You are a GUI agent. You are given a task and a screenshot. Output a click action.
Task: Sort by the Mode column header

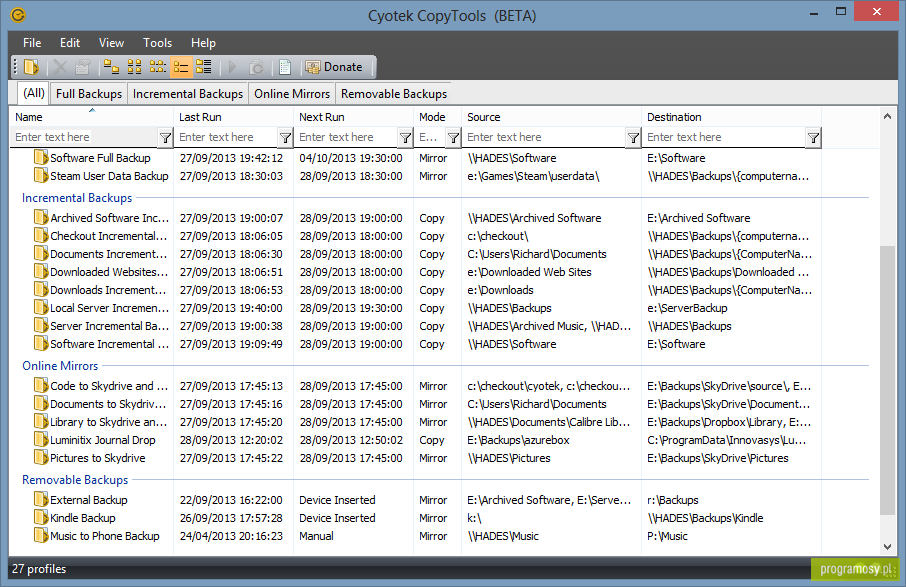437,117
